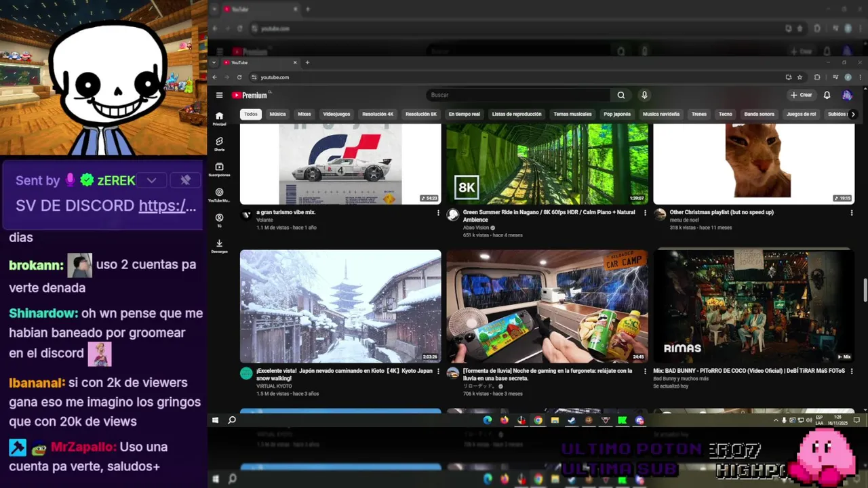This screenshot has height=488, width=868.
Task: Bookmark this page with star icon
Action: [800, 77]
